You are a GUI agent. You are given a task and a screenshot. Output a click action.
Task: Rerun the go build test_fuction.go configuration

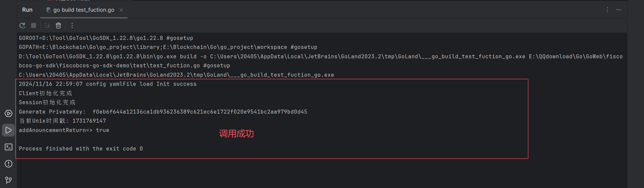(x=22, y=25)
